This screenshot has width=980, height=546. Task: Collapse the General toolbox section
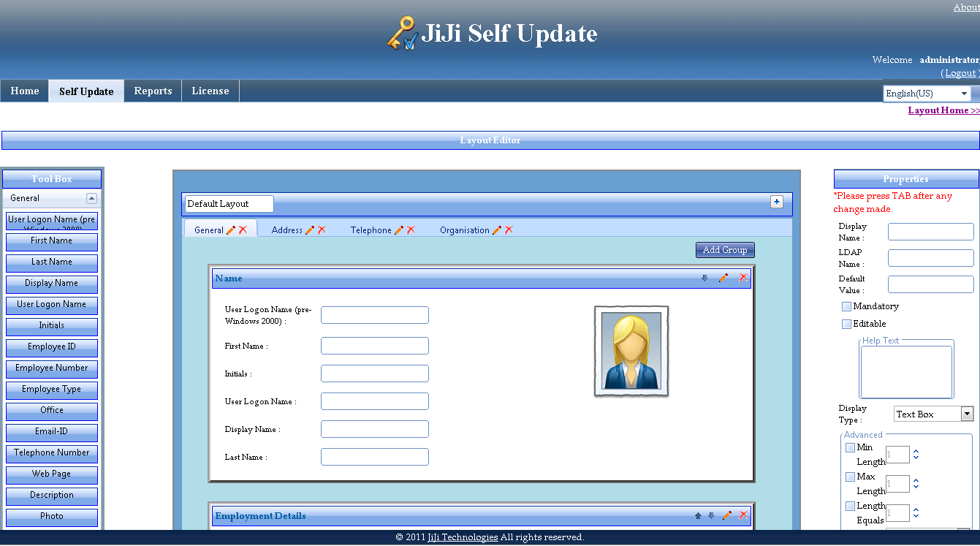click(x=91, y=198)
